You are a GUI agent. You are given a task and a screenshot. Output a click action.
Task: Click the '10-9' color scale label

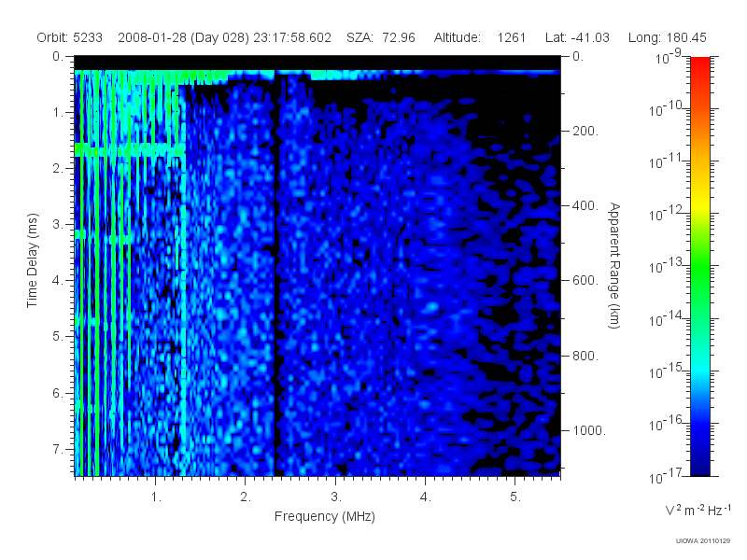point(669,58)
